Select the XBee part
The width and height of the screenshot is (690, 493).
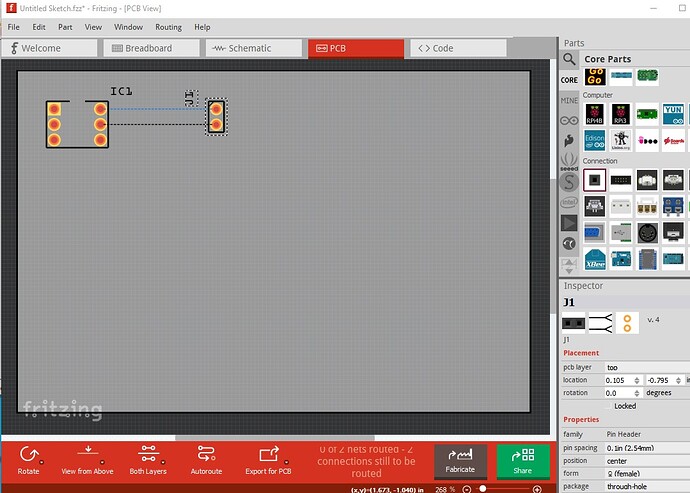pos(595,259)
